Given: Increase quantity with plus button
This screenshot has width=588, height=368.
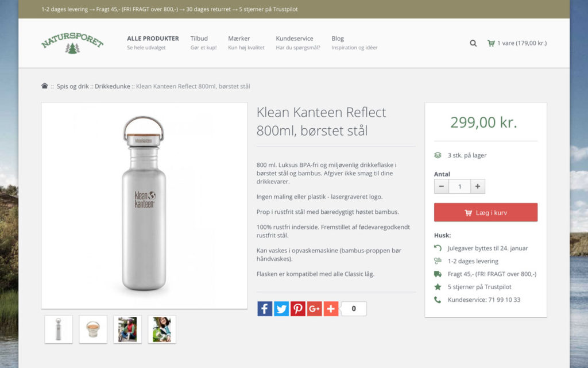Looking at the screenshot, I should (478, 186).
